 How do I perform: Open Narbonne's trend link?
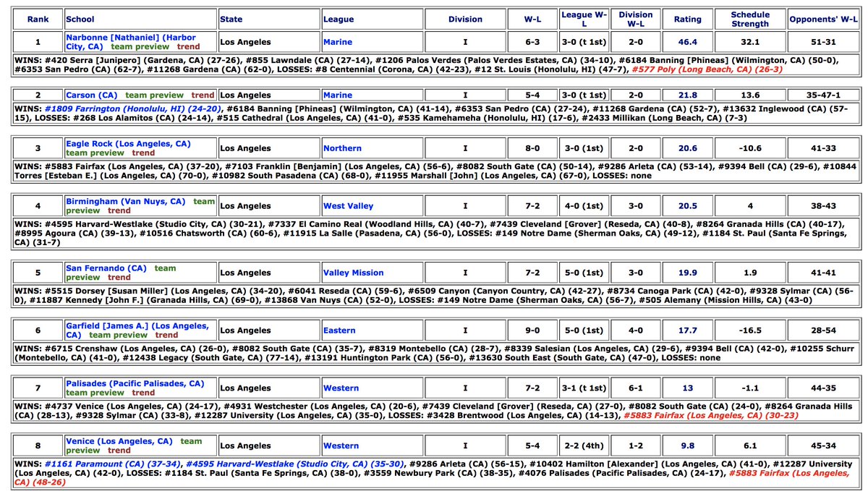(x=189, y=46)
